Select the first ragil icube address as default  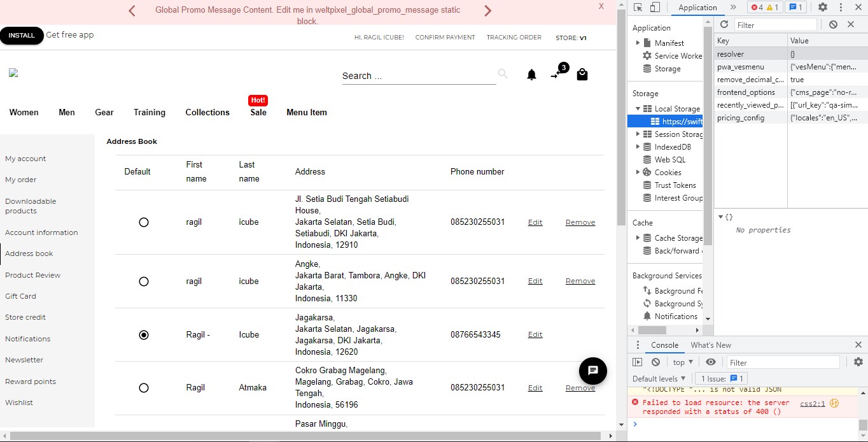[x=144, y=222]
